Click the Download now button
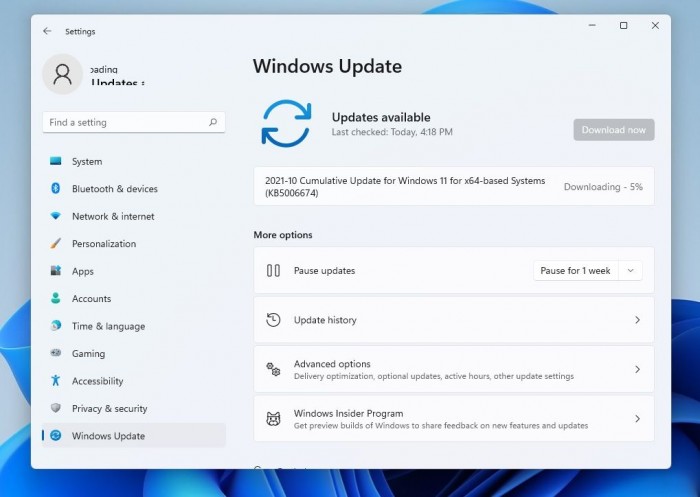This screenshot has width=700, height=497. click(614, 130)
